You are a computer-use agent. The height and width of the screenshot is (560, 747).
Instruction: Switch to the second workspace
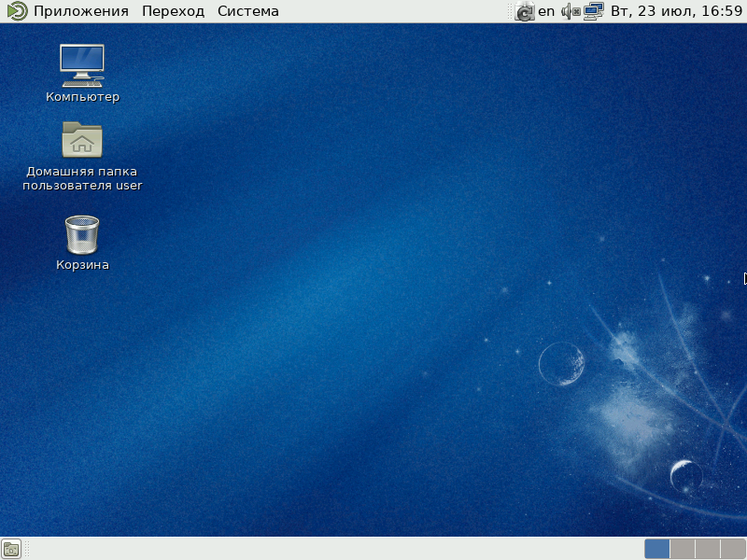point(683,549)
